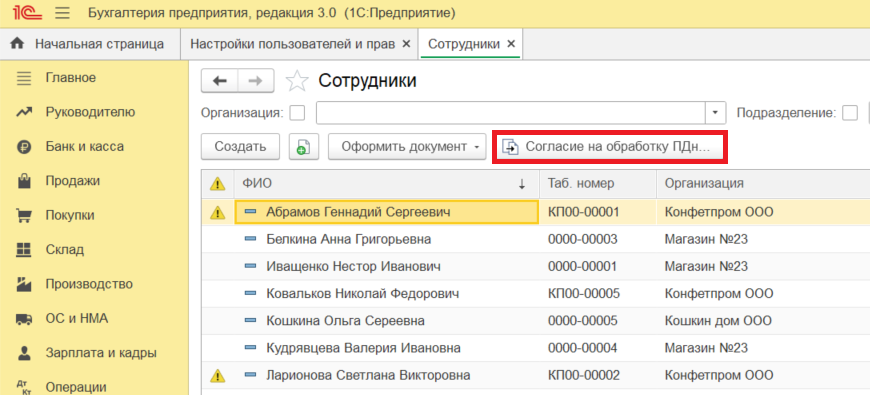Screen dimensions: 870x395
Task: Expand the Организация dropdown list arrow
Action: [715, 113]
